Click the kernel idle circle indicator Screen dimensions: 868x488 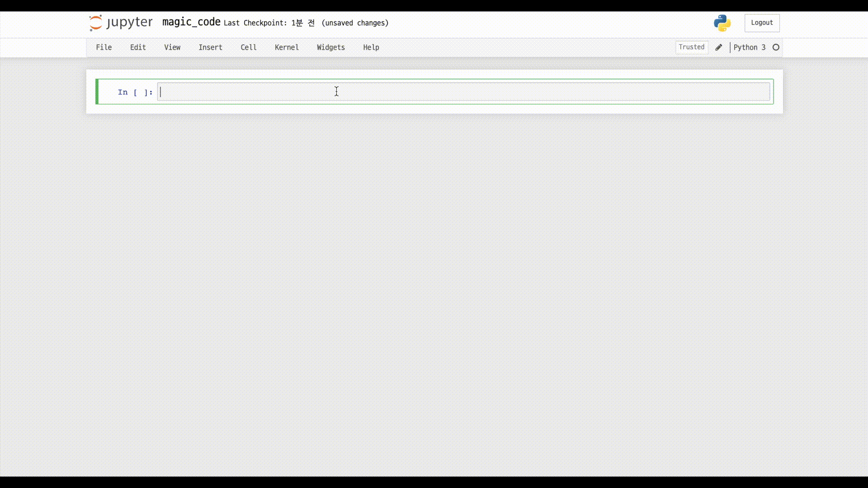(776, 47)
